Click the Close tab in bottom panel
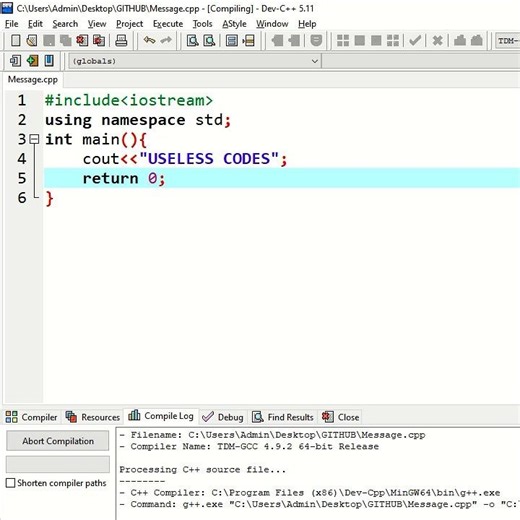 (x=340, y=417)
